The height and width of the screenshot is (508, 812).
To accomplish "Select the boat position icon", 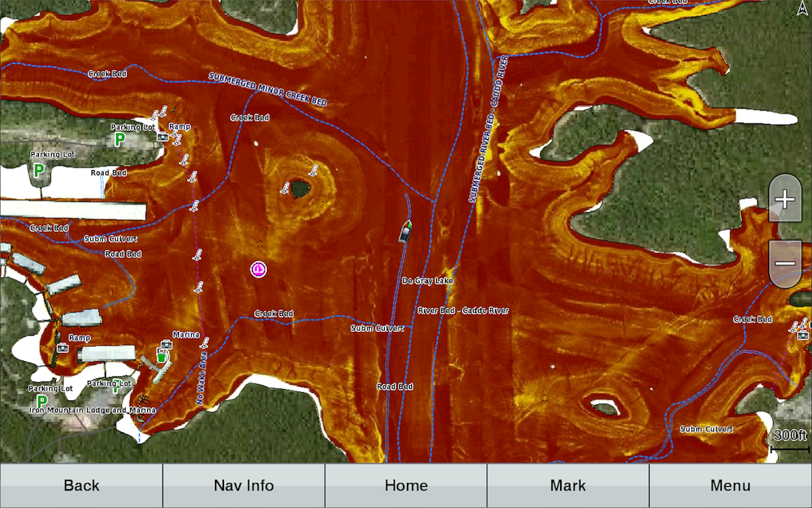I will [x=405, y=231].
